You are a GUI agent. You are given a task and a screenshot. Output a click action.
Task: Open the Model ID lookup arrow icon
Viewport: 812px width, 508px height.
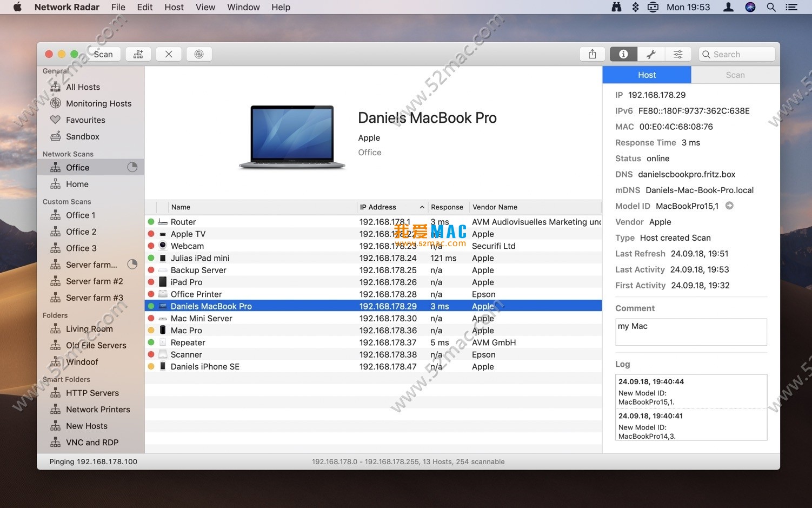click(x=730, y=206)
